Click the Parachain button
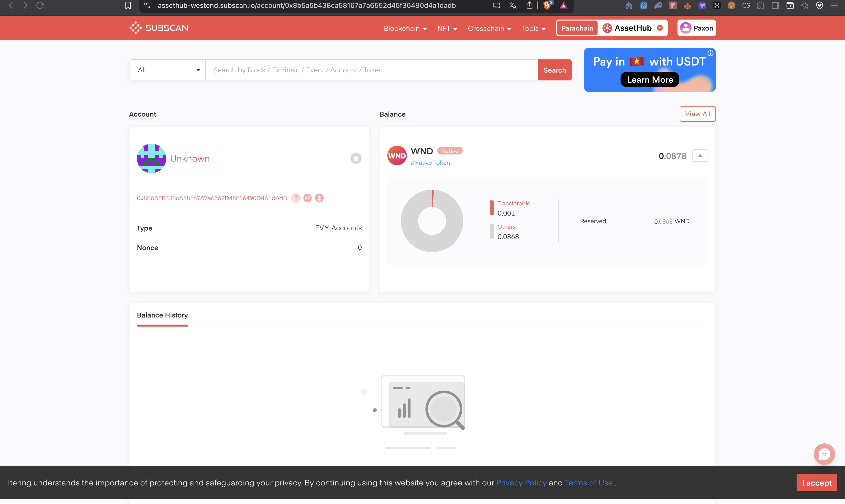845x504 pixels. 577,28
